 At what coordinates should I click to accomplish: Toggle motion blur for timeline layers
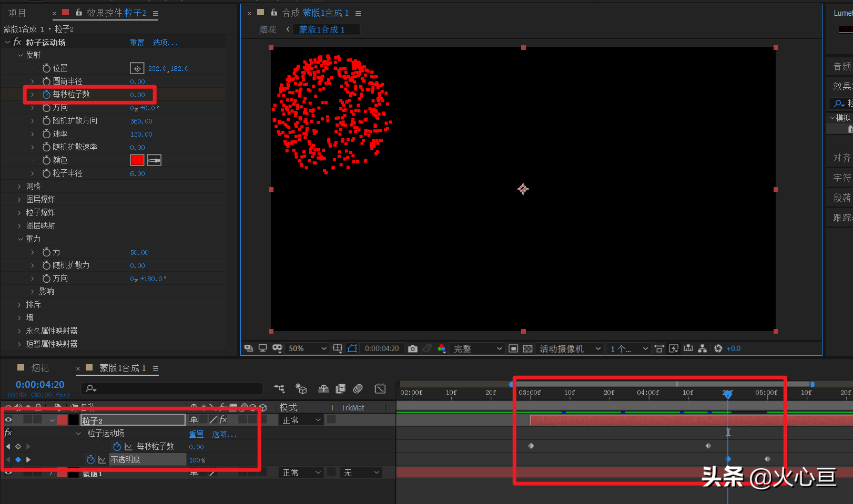click(358, 389)
